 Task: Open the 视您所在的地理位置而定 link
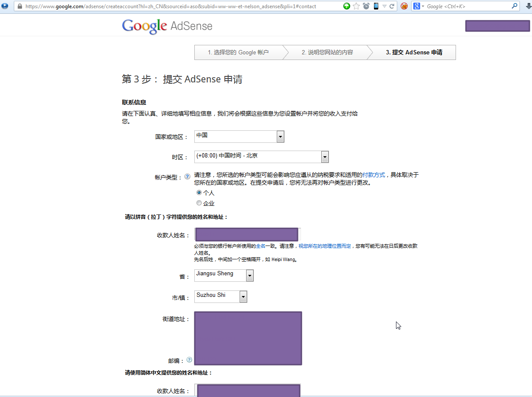pos(325,246)
